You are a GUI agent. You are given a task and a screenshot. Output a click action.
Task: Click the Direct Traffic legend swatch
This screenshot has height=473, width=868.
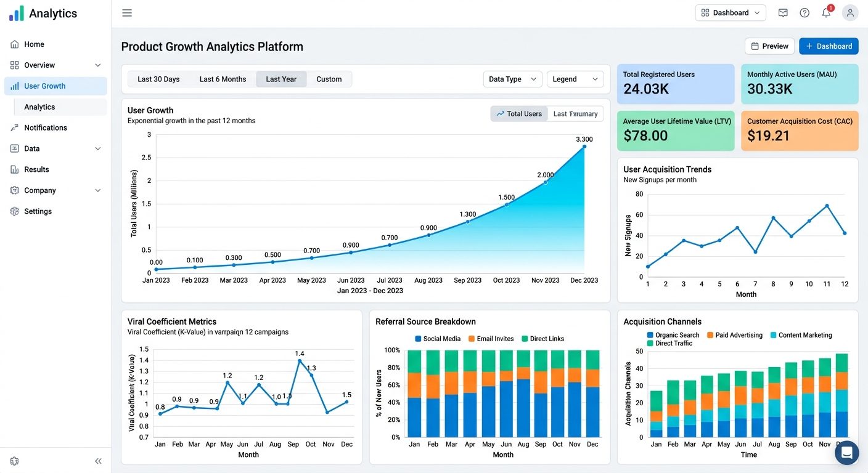point(650,343)
